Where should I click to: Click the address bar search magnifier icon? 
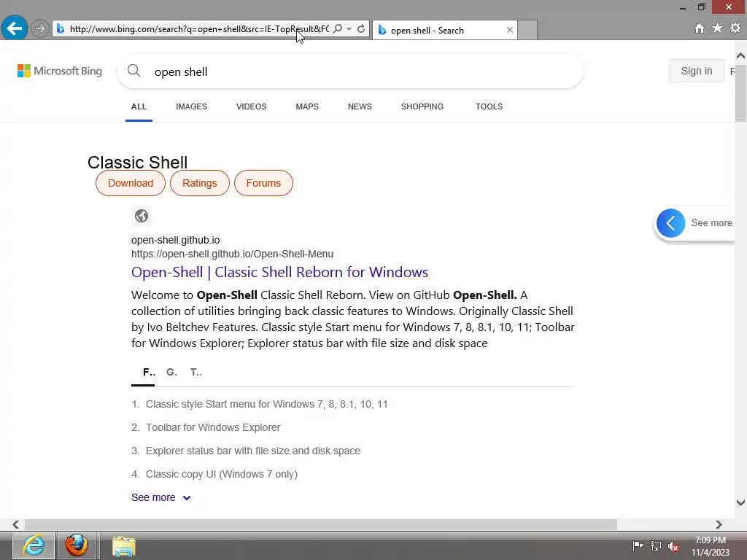coord(337,28)
